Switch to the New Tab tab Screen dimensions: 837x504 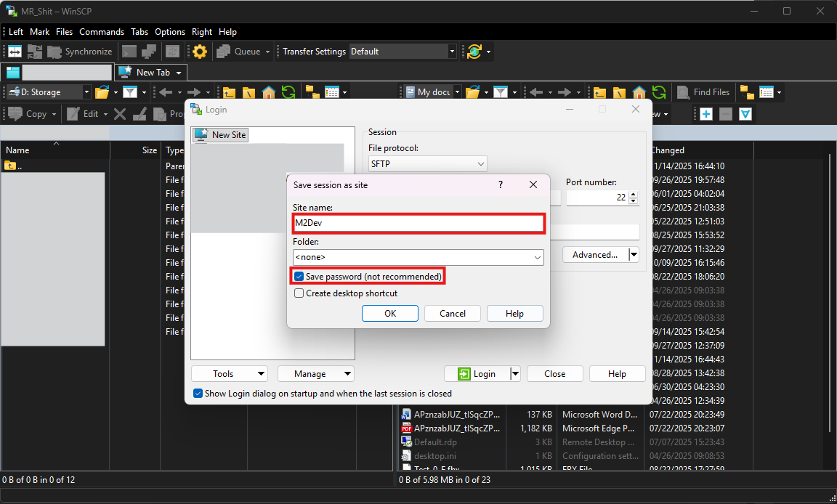(151, 73)
